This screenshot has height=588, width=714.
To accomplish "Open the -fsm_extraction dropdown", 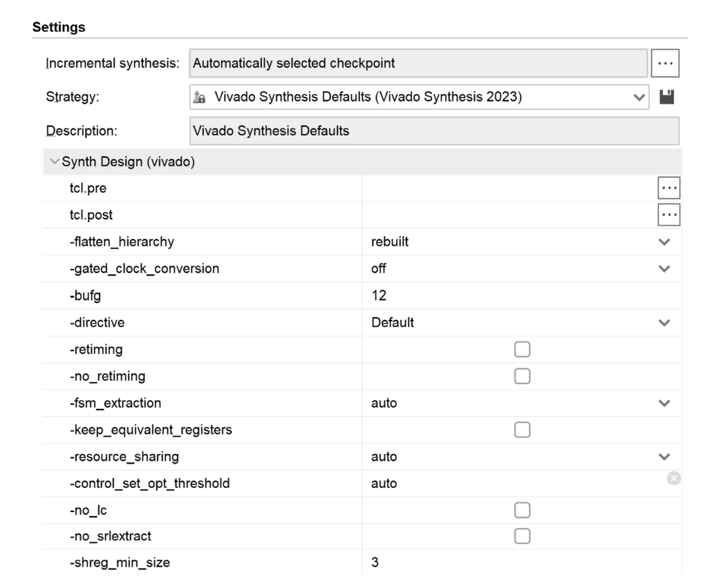I will [x=664, y=403].
